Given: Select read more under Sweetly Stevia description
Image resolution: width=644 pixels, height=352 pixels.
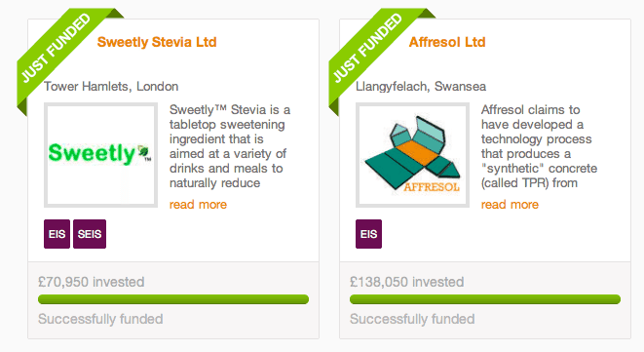Looking at the screenshot, I should click(x=198, y=205).
